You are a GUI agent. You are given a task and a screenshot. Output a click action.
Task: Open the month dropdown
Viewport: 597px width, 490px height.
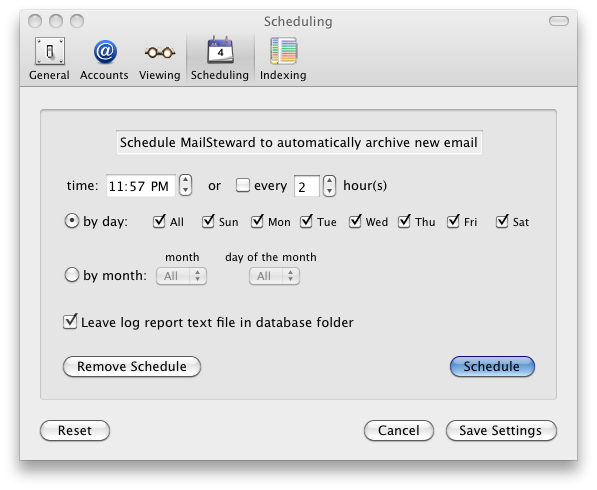point(182,276)
